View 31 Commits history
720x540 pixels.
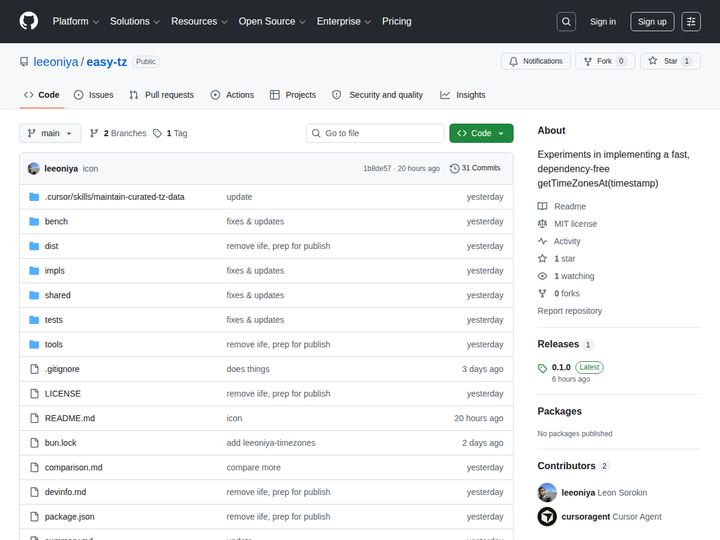pyautogui.click(x=475, y=168)
